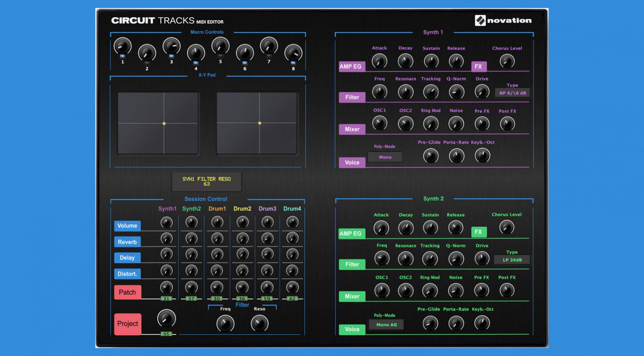Screen dimensions: 644x356
Task: Select the Synth1 track label
Action: [167, 209]
